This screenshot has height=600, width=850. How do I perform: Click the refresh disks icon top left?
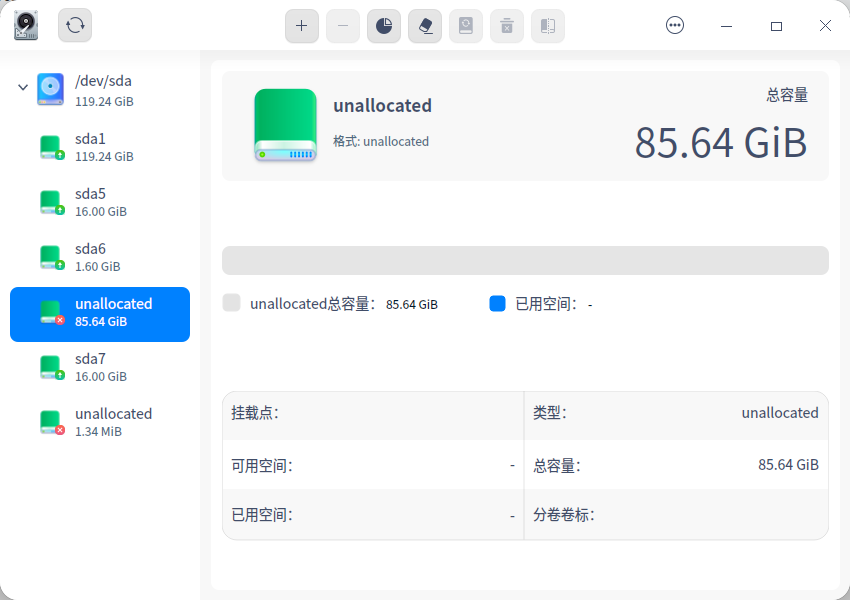click(x=74, y=26)
